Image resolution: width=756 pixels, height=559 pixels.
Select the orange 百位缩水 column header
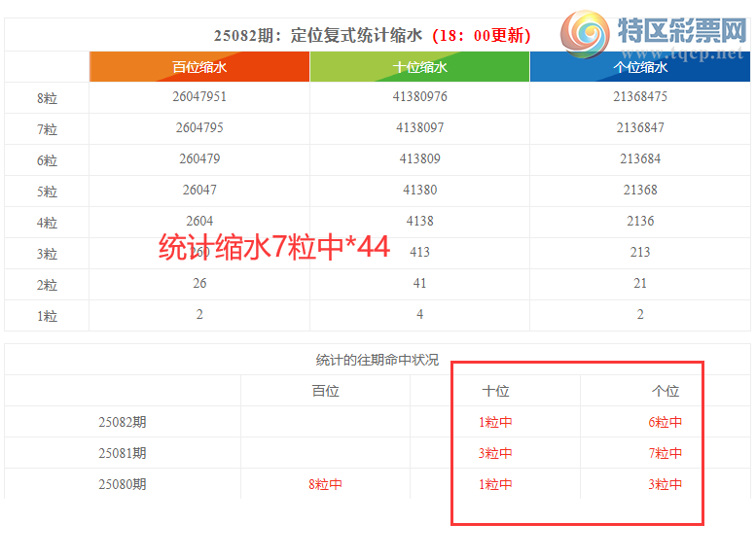[199, 67]
